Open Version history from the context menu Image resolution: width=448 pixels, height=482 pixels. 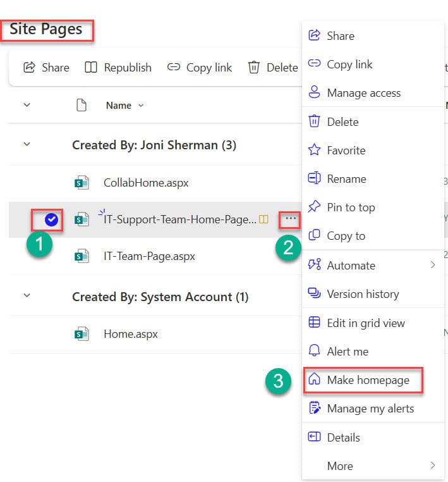373,294
